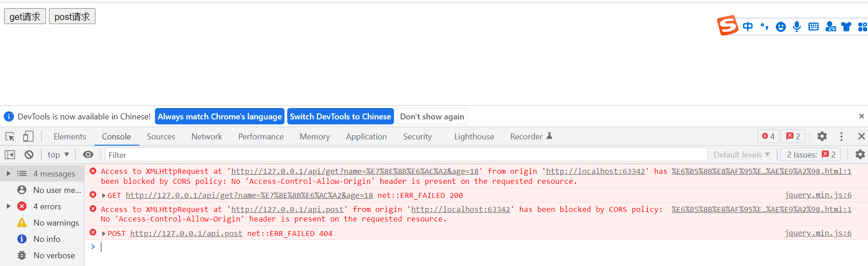Click the errors badge showing 4 errors
868x266 pixels.
pos(768,136)
